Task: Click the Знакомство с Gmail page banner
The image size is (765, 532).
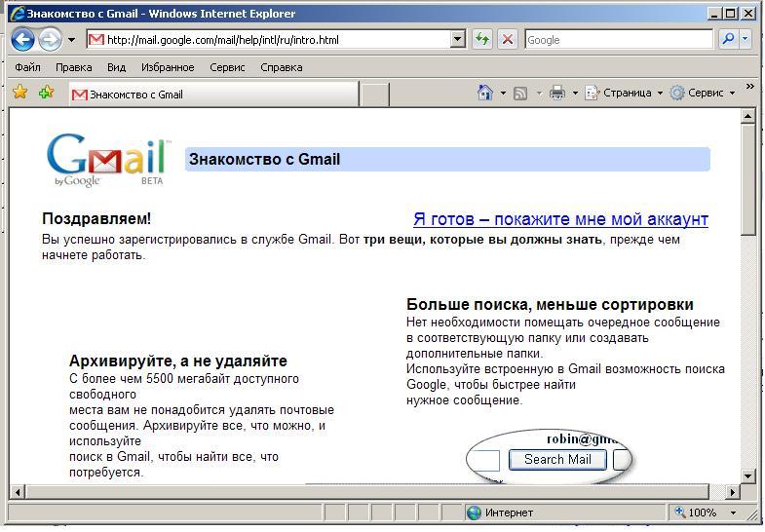Action: click(447, 160)
